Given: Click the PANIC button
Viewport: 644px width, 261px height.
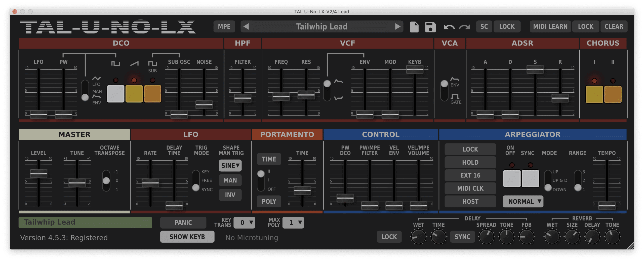Looking at the screenshot, I should 183,222.
